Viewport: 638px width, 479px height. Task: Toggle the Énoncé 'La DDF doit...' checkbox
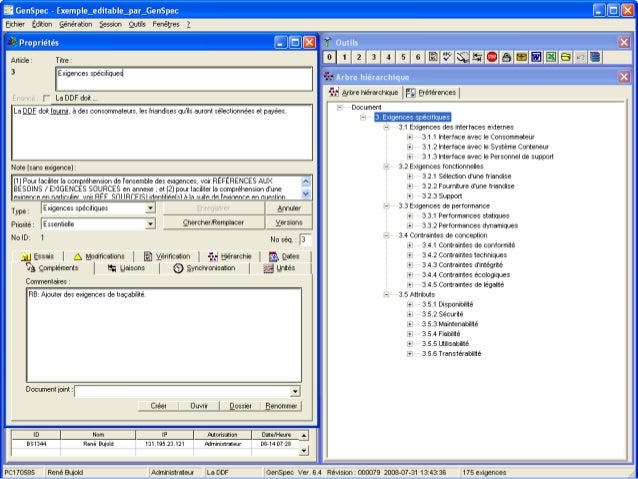pos(46,98)
